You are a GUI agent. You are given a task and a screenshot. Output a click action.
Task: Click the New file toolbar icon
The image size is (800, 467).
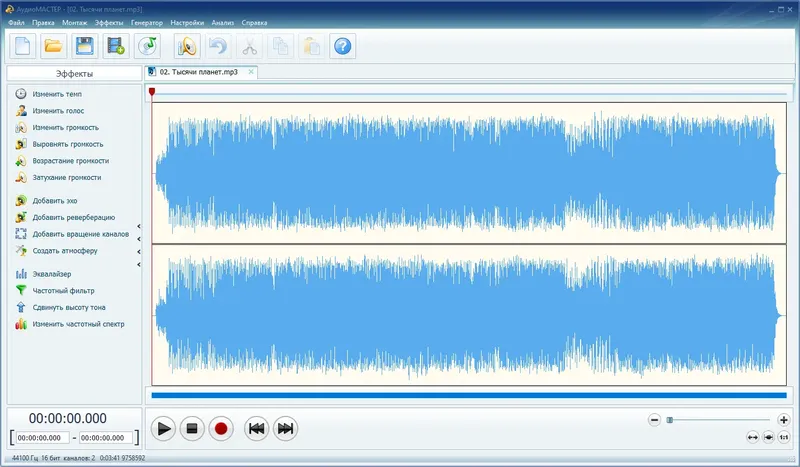[23, 46]
